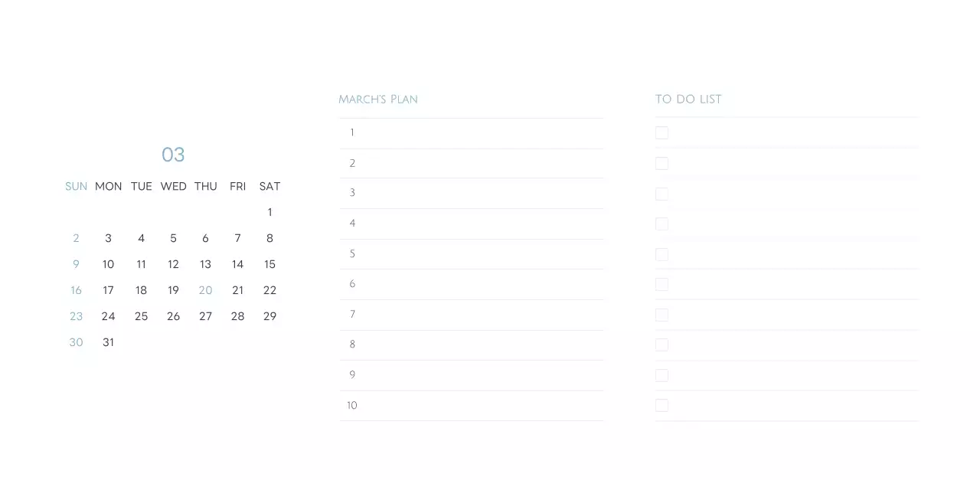Enable the eighth To Do List checkbox
The height and width of the screenshot is (480, 980).
pyautogui.click(x=661, y=344)
